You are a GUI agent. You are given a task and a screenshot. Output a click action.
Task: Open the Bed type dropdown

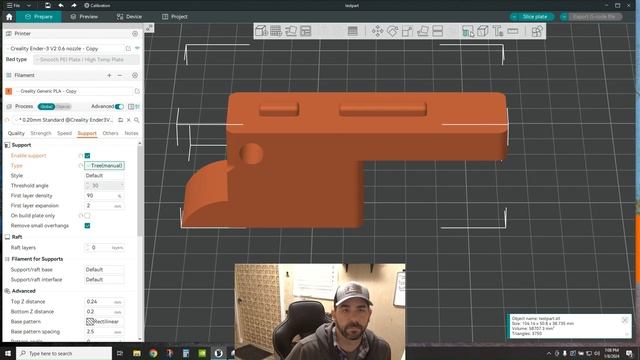click(x=86, y=60)
